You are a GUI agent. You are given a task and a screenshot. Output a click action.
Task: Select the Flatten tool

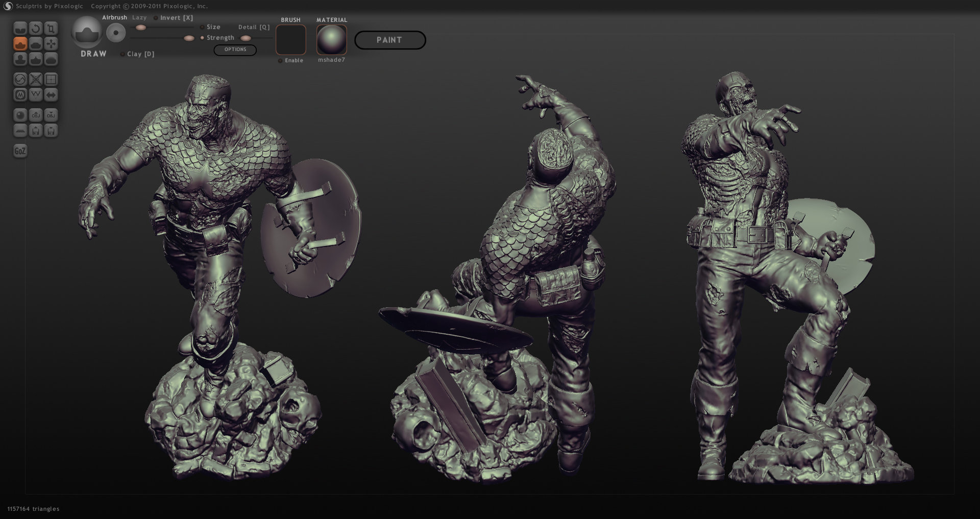(x=35, y=44)
